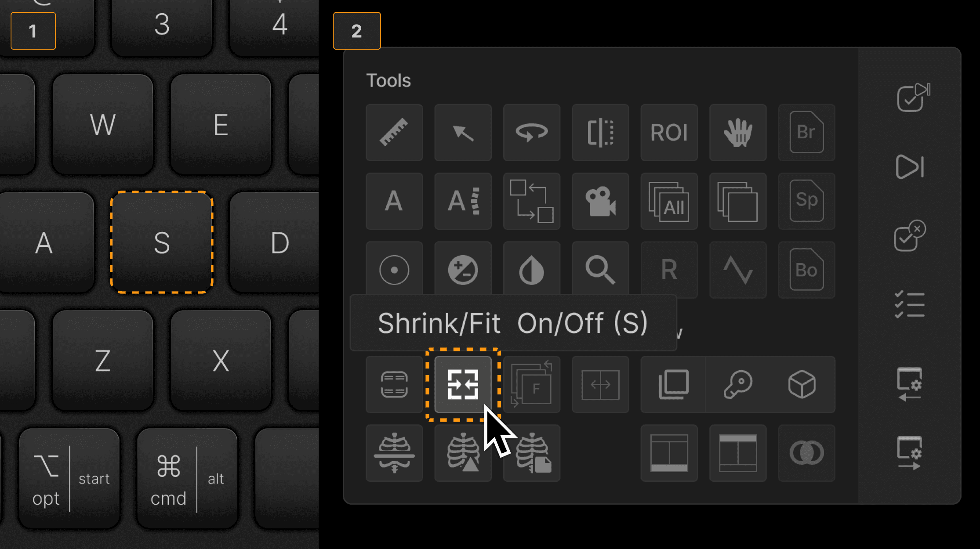Click the ROI tool button
The height and width of the screenshot is (549, 980).
[x=669, y=132]
